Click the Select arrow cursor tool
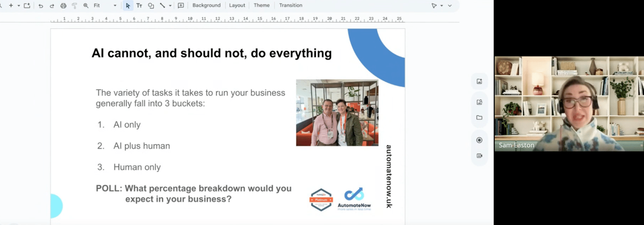This screenshot has width=644, height=225. click(128, 6)
